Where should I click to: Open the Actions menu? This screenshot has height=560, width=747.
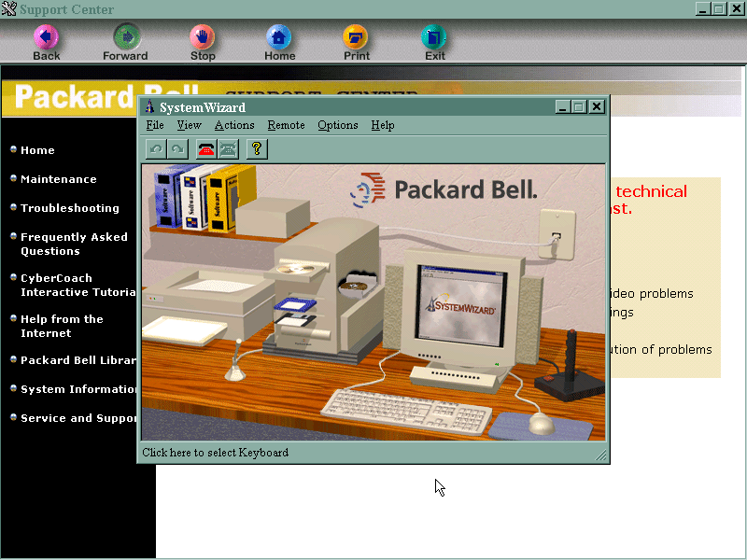point(234,125)
